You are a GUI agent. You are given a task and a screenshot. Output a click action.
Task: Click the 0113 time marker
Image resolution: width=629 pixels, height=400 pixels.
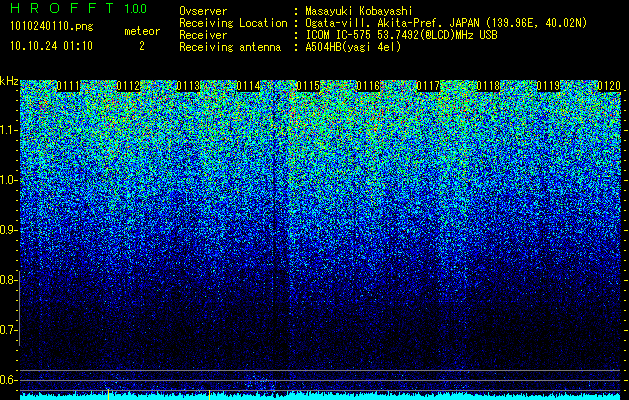(188, 86)
